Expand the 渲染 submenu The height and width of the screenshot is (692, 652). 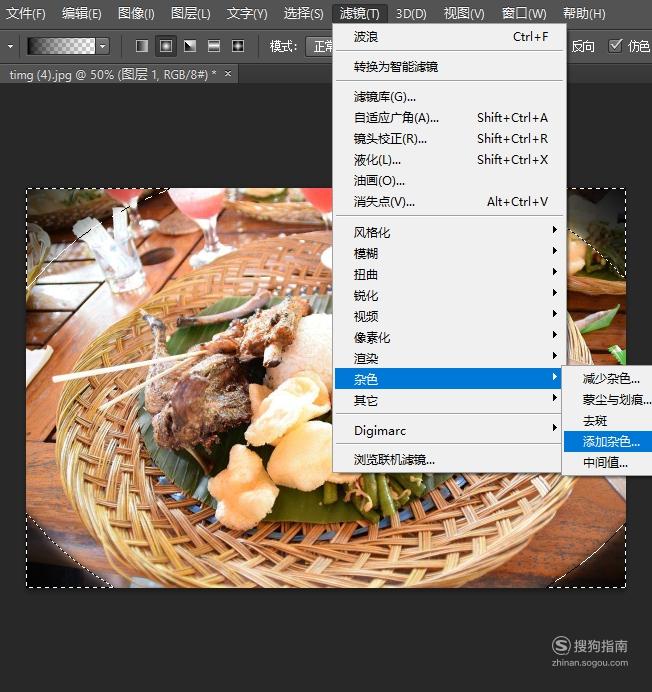click(449, 358)
